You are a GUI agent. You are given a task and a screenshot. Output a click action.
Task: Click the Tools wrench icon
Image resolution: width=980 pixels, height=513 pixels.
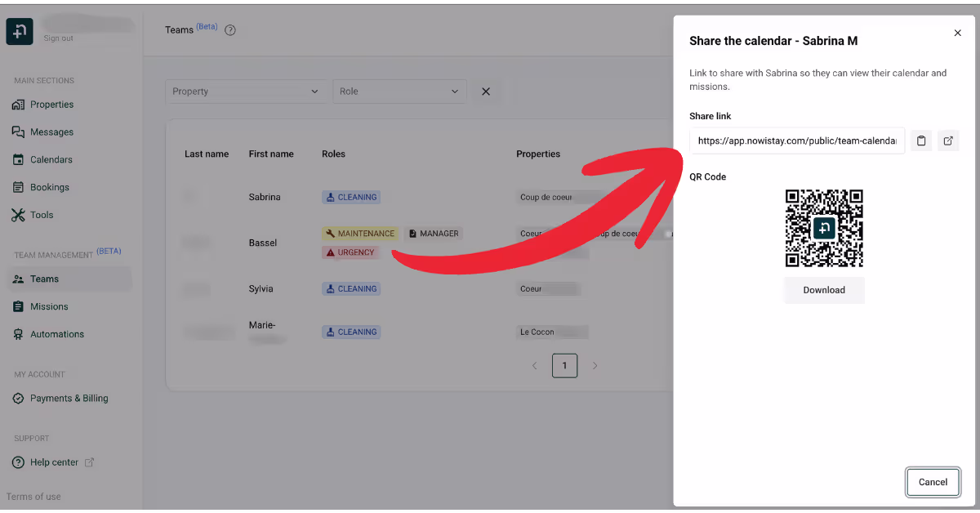pyautogui.click(x=18, y=216)
